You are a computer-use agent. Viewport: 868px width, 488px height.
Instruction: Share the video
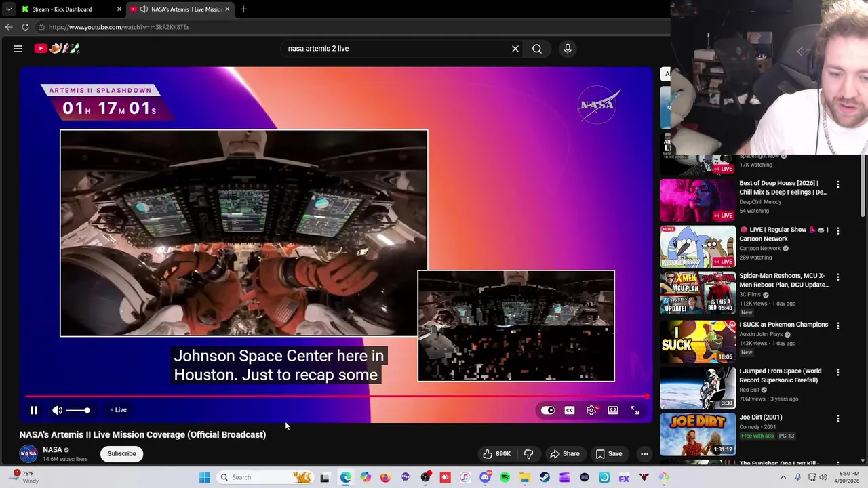tap(565, 453)
